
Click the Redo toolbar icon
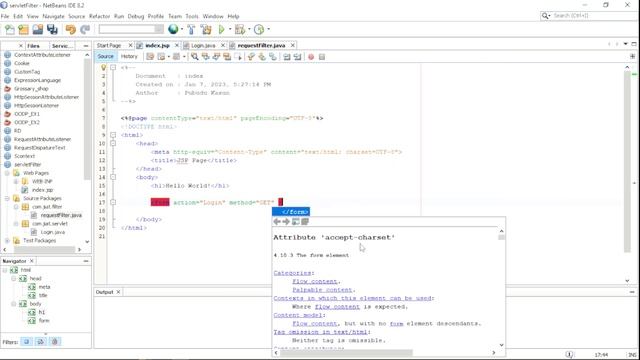(85, 29)
